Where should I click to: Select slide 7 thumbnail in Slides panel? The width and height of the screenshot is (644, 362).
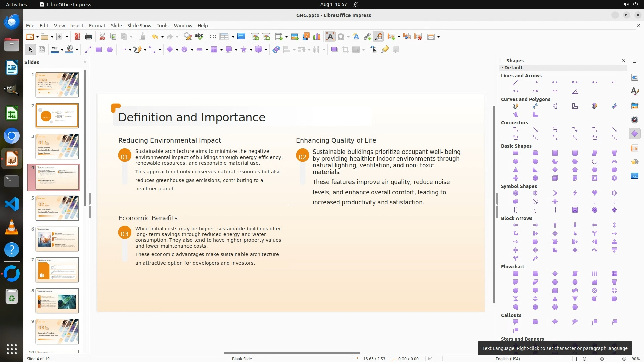(57, 270)
